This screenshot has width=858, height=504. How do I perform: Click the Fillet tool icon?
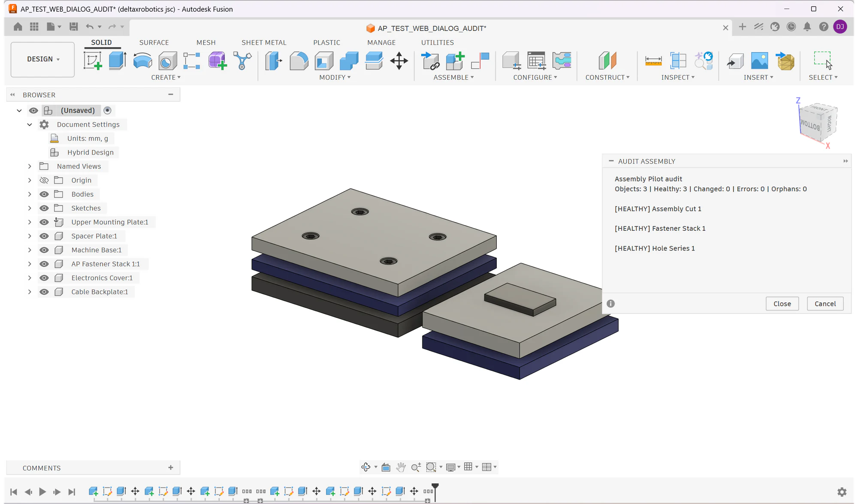[x=299, y=60]
